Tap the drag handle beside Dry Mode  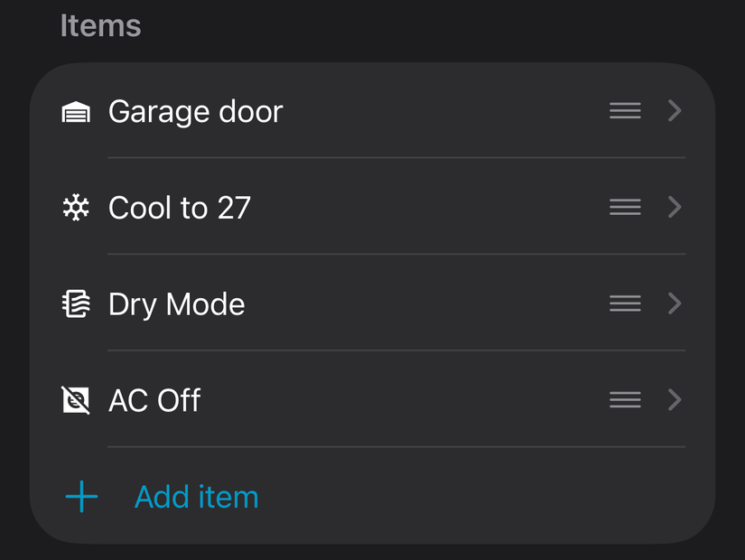click(x=625, y=303)
